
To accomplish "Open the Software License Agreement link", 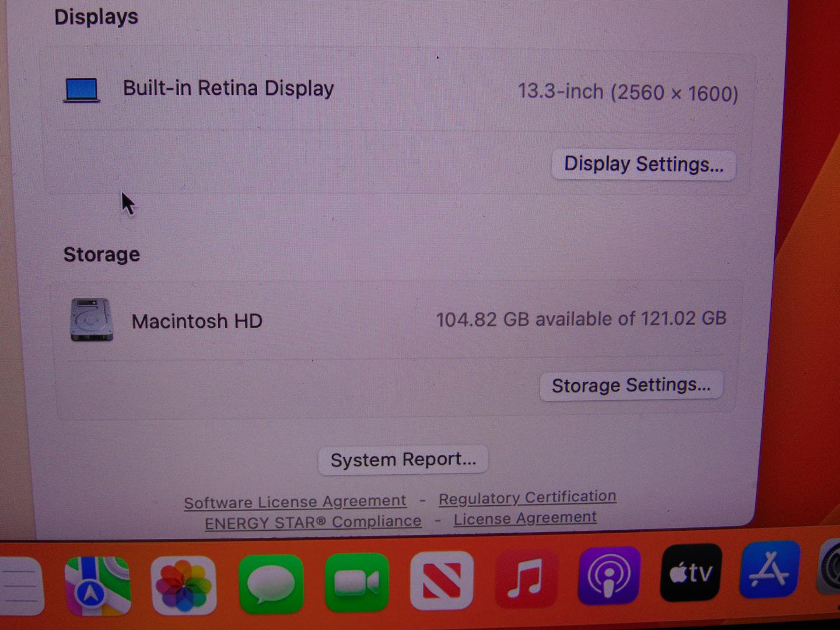I will (x=295, y=502).
